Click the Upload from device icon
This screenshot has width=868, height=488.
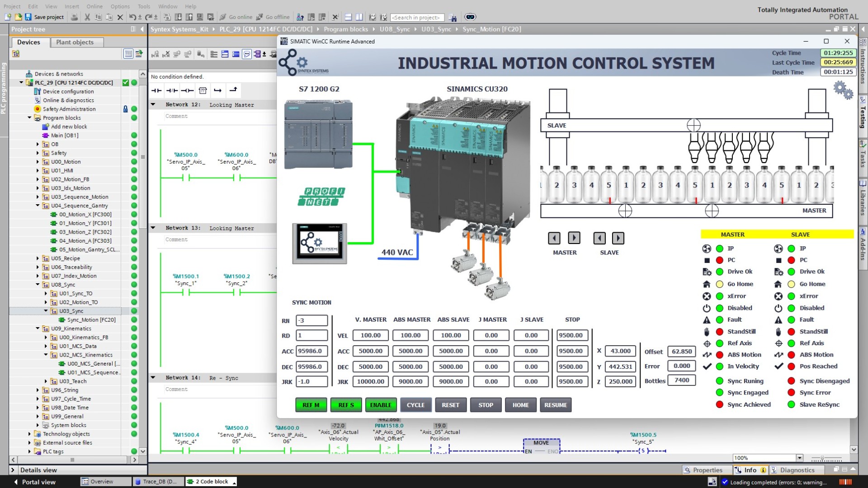click(189, 17)
